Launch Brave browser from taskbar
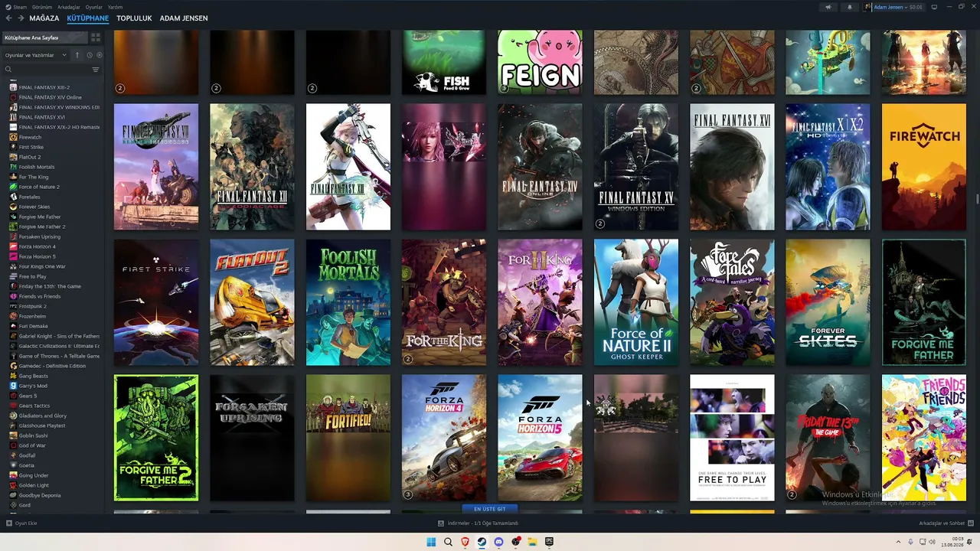 pyautogui.click(x=465, y=542)
